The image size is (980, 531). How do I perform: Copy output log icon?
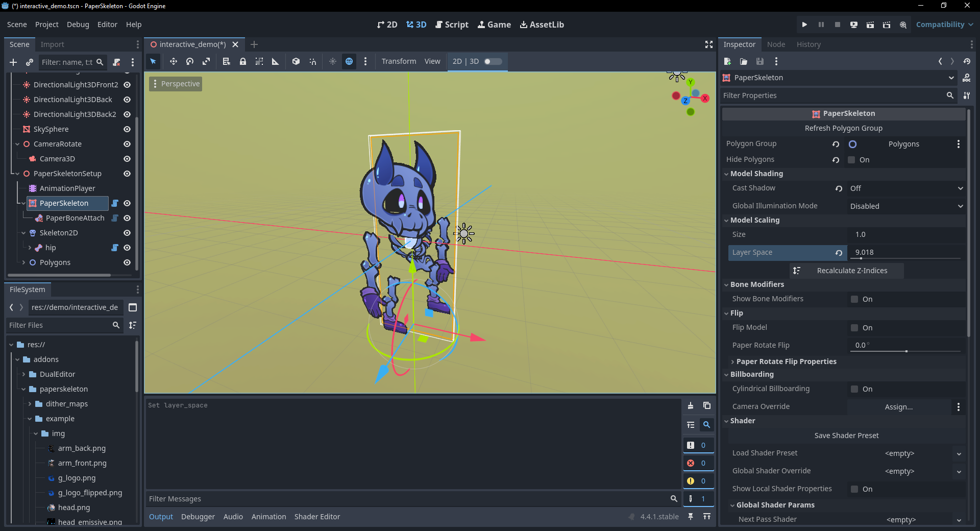pyautogui.click(x=707, y=405)
